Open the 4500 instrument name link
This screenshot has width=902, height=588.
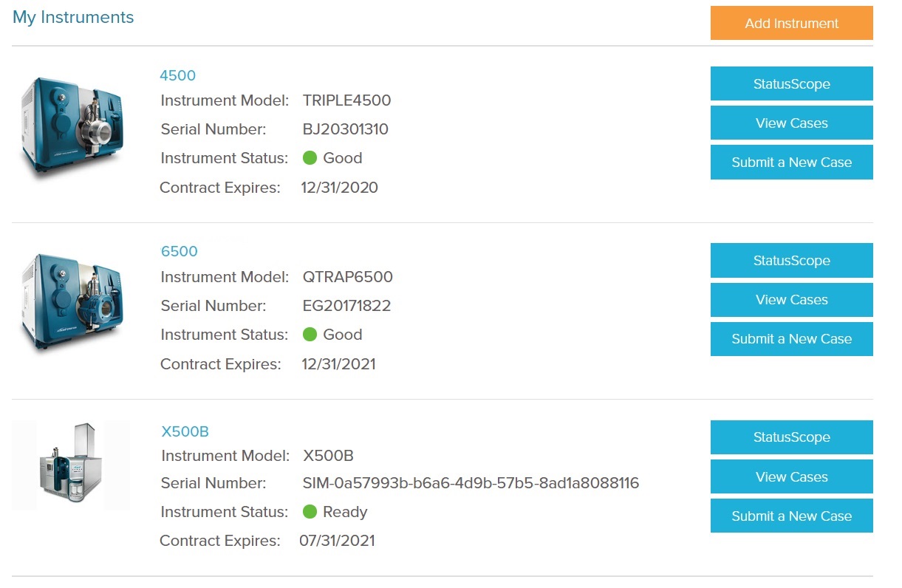click(x=177, y=75)
